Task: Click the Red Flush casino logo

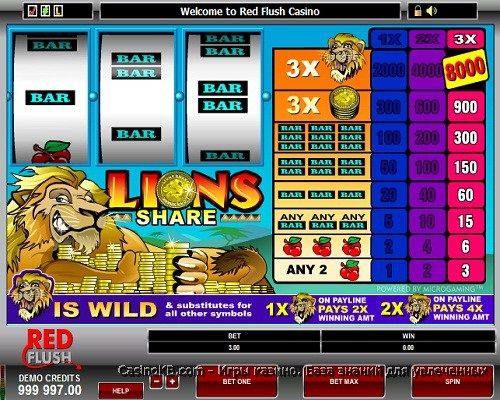Action: (x=49, y=347)
